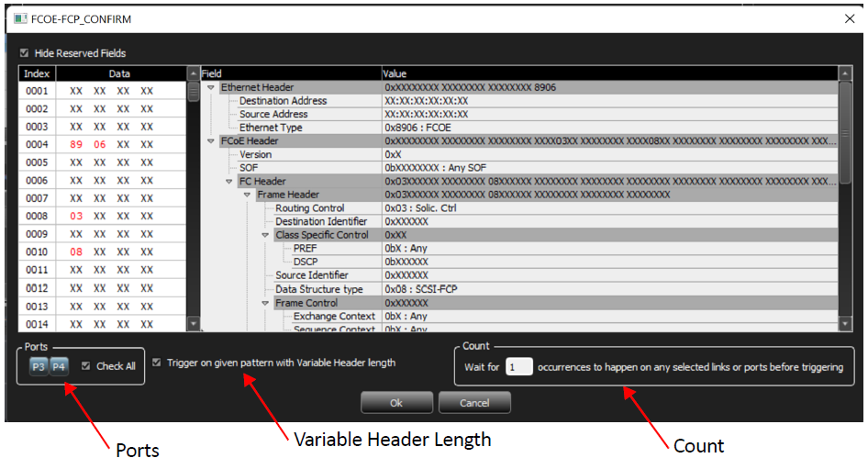Screen dimensions: 868x458
Task: Collapse the Class Specific Control node
Action: point(265,235)
